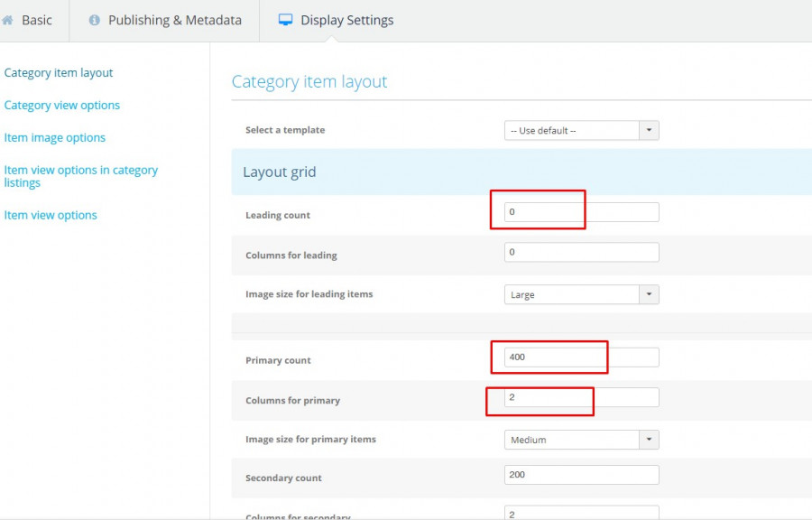The width and height of the screenshot is (812, 520).
Task: Click the Category item layout heading
Action: [x=309, y=82]
